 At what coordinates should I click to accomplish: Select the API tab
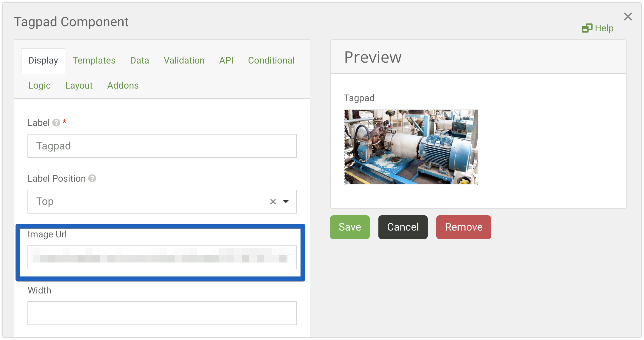pyautogui.click(x=226, y=61)
